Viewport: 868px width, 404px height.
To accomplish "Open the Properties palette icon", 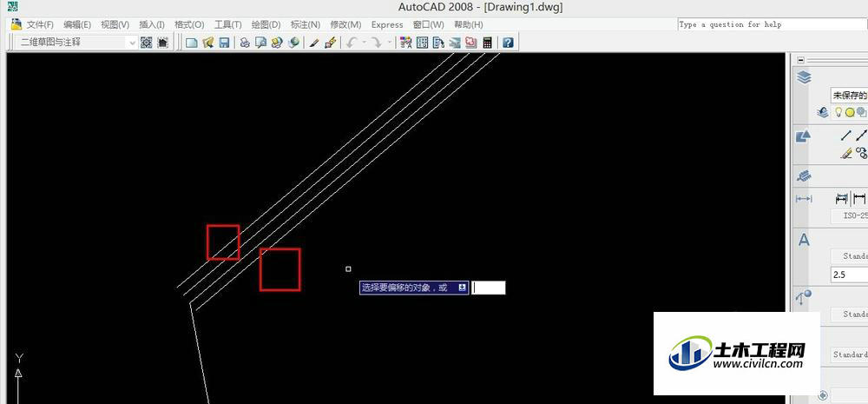I will 405,42.
